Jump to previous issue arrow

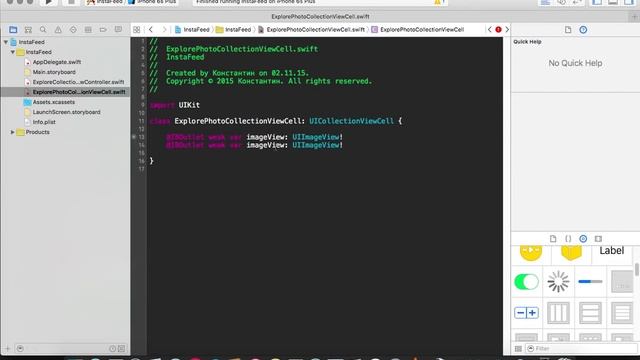(490, 29)
